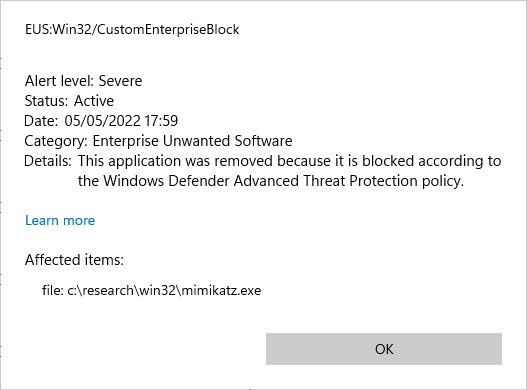The height and width of the screenshot is (390, 527).
Task: Click the 'file:' prefix label
Action: pyautogui.click(x=53, y=290)
